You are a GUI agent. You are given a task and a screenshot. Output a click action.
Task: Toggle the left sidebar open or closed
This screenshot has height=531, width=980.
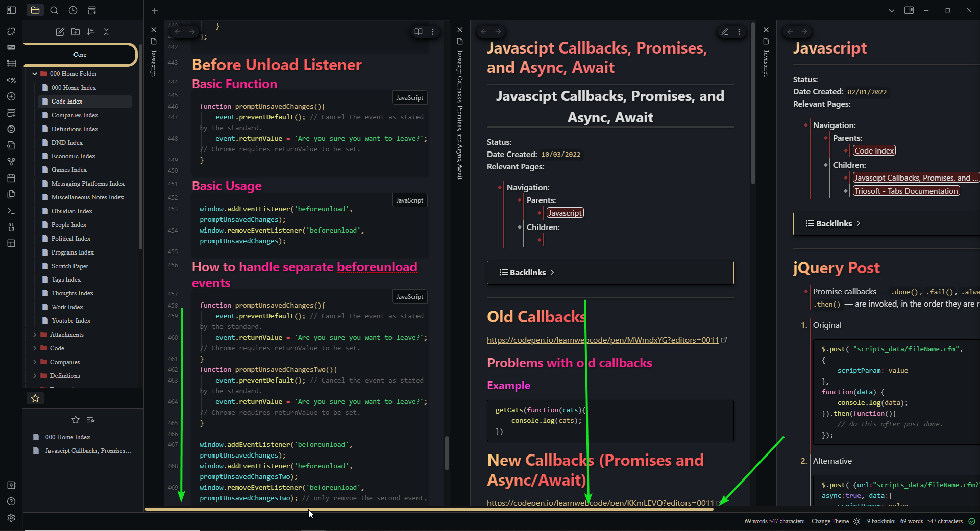click(x=11, y=10)
